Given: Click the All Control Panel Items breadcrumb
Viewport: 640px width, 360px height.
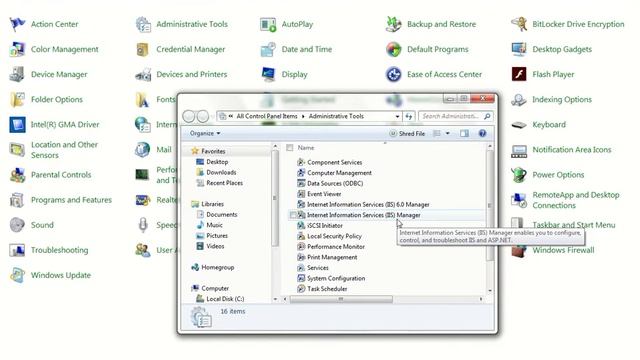Looking at the screenshot, I should 267,116.
